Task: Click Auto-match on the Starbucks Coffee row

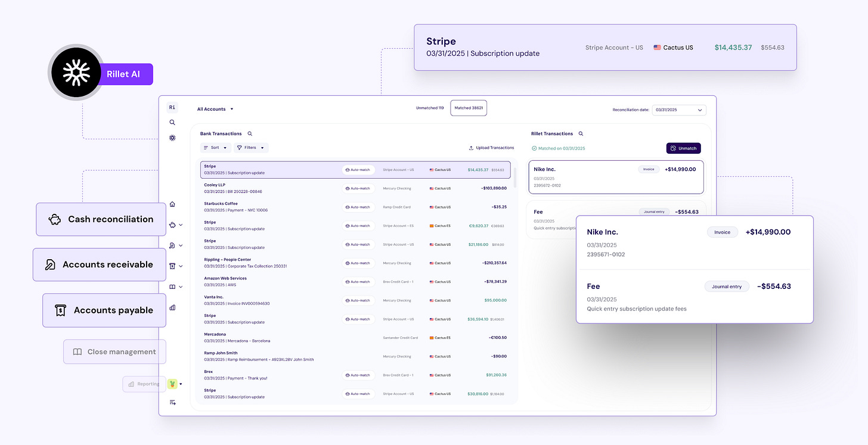Action: 358,207
